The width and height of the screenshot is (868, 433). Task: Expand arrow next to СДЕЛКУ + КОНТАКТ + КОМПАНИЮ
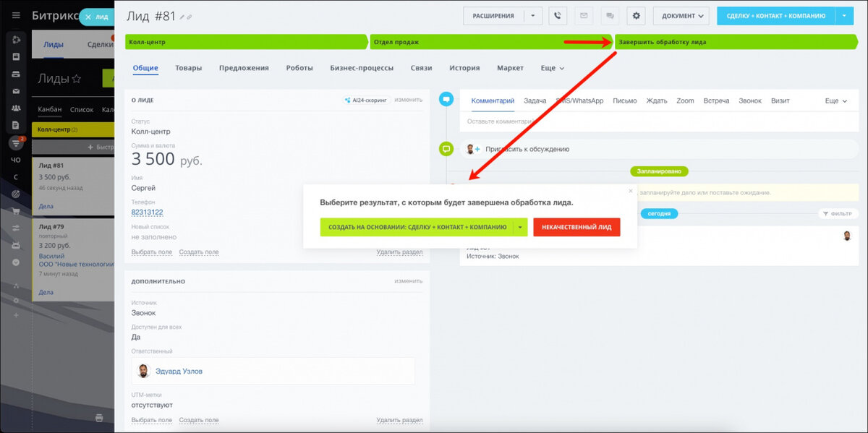(845, 15)
